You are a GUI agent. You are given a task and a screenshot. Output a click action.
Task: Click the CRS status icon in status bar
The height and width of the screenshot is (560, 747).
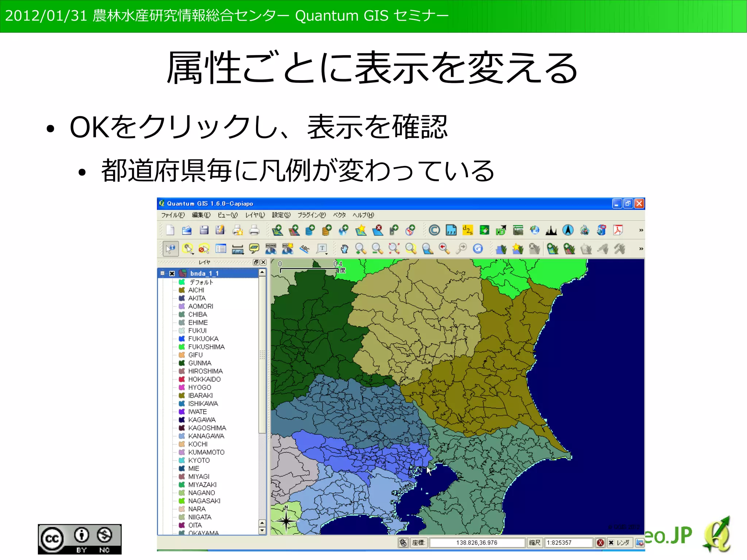click(639, 543)
